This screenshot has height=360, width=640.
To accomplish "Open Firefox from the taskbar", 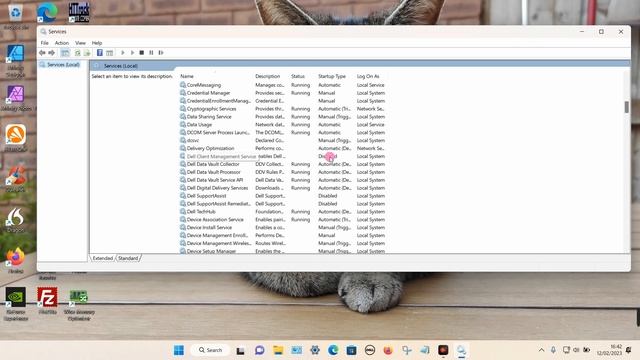I will [x=388, y=350].
